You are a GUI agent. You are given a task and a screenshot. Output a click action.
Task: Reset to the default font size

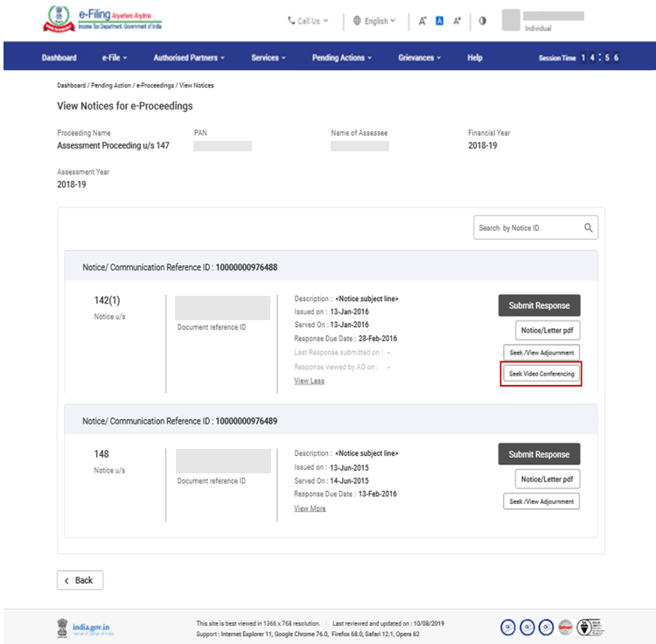coord(440,21)
